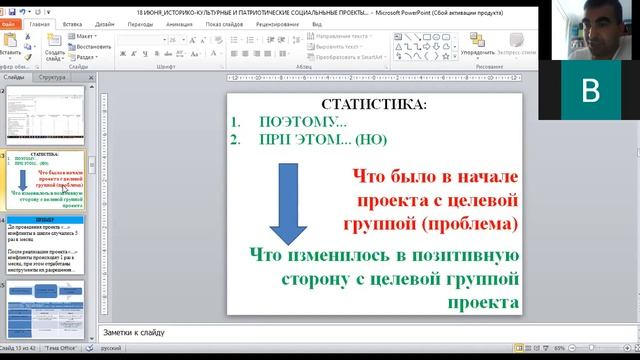This screenshot has width=640, height=360.
Task: Toggle Align text right
Action: click(x=257, y=53)
